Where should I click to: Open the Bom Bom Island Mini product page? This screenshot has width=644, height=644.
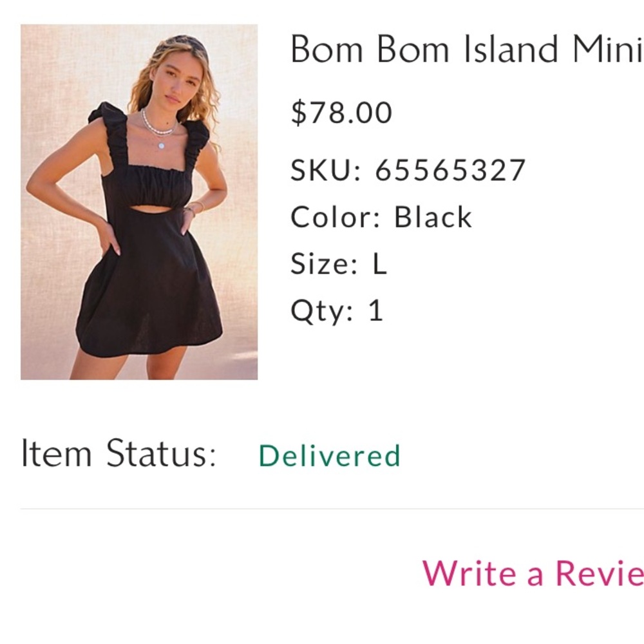coord(451,48)
